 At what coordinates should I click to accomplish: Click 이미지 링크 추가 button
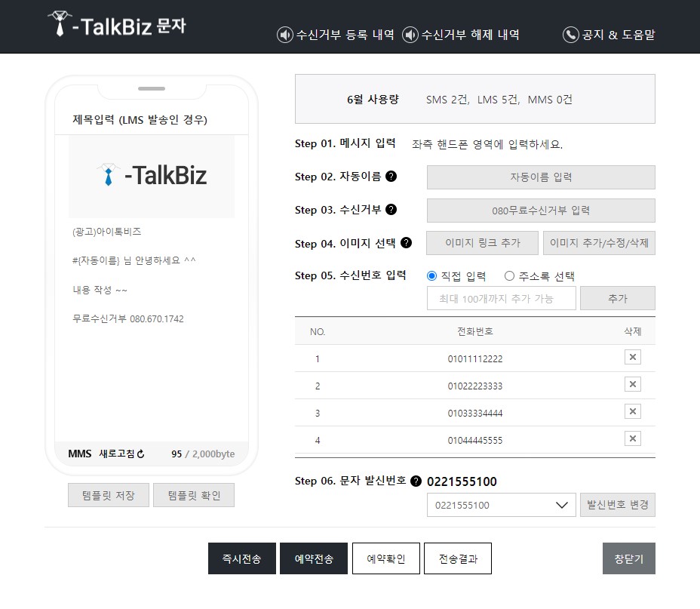483,243
